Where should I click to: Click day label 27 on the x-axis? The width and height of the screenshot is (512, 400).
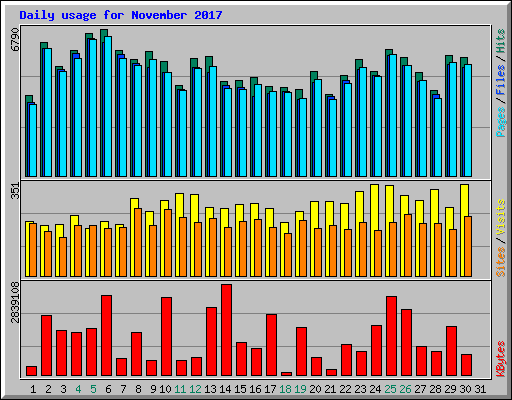click(420, 389)
